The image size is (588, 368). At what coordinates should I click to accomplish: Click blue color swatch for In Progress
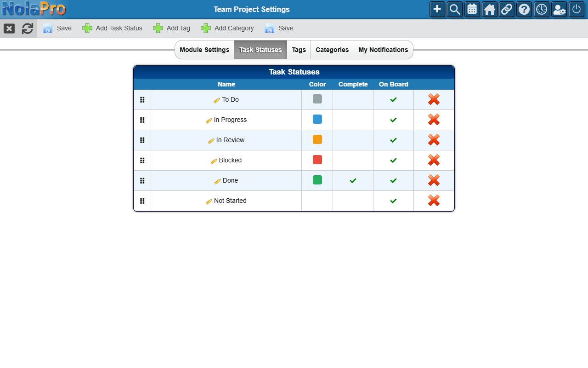pyautogui.click(x=317, y=119)
